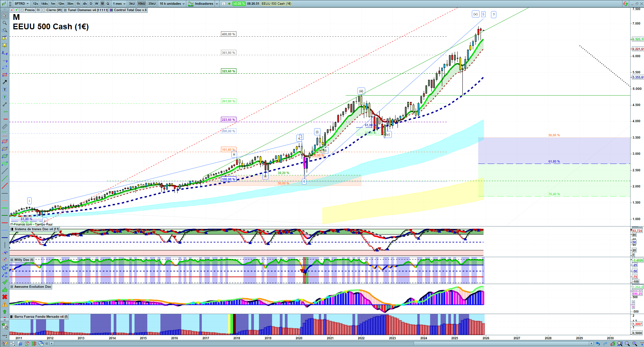Image resolution: width=644 pixels, height=347 pixels.
Task: Select the green ellipse drawing tool
Action: (5, 156)
